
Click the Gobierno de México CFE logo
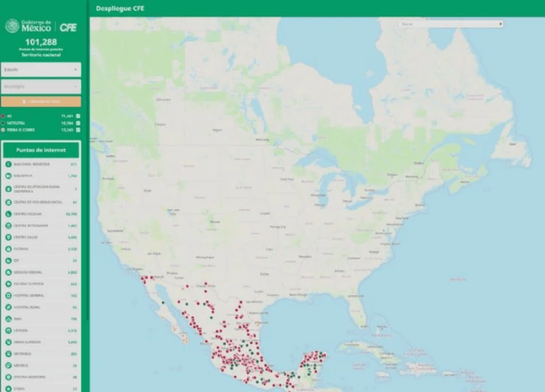(41, 26)
